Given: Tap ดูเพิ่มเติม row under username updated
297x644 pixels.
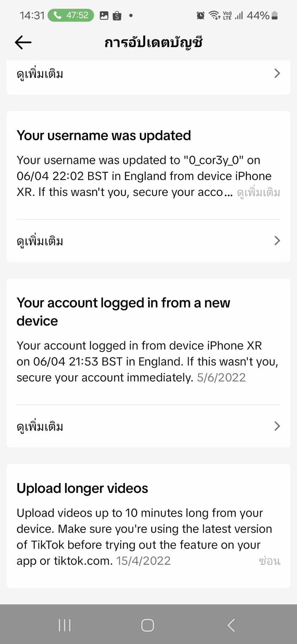Looking at the screenshot, I should coord(40,241).
